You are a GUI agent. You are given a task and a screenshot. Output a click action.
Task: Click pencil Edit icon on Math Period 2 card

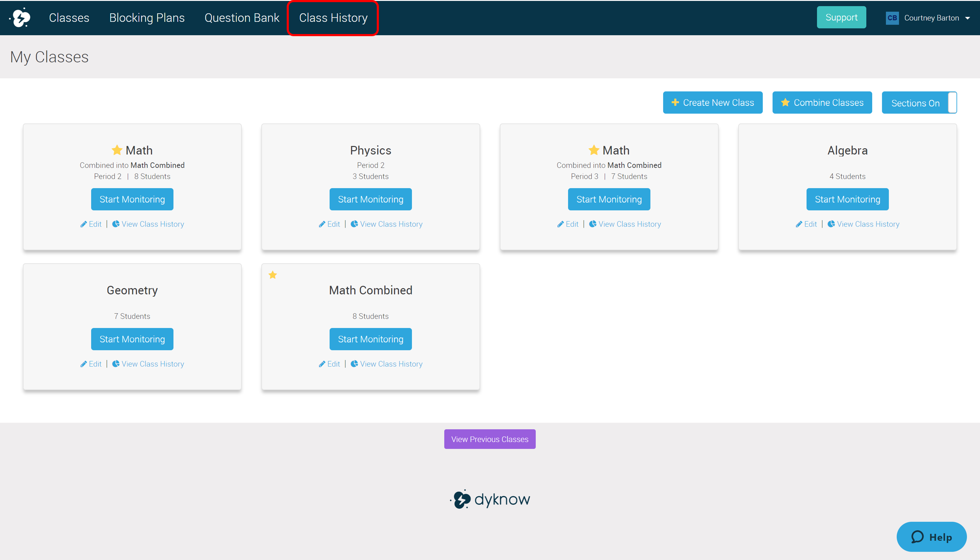point(83,224)
